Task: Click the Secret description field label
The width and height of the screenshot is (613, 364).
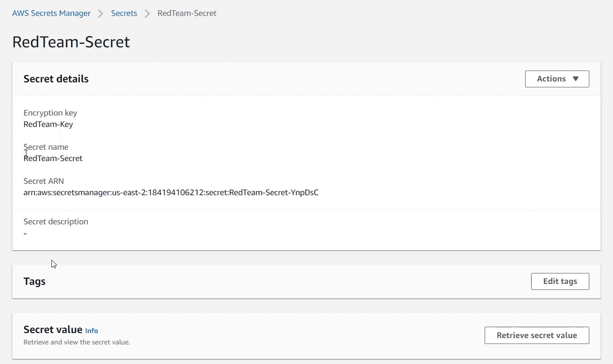Action: 56,222
